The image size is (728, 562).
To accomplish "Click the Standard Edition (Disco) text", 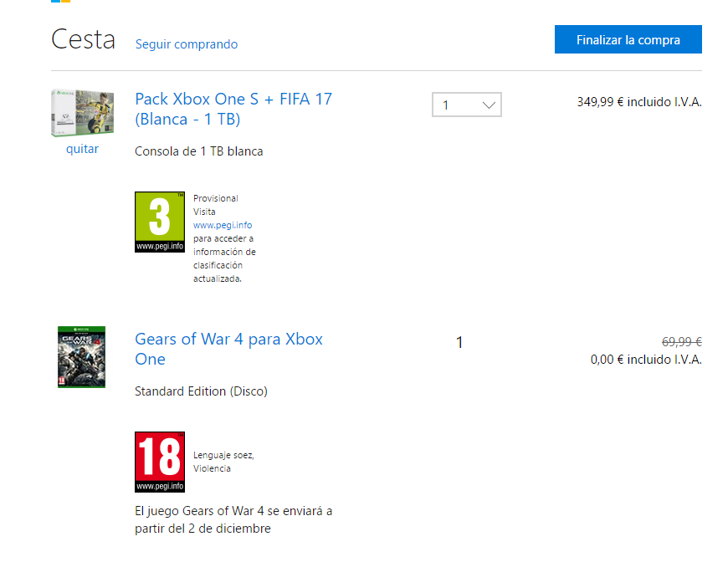I will [201, 391].
